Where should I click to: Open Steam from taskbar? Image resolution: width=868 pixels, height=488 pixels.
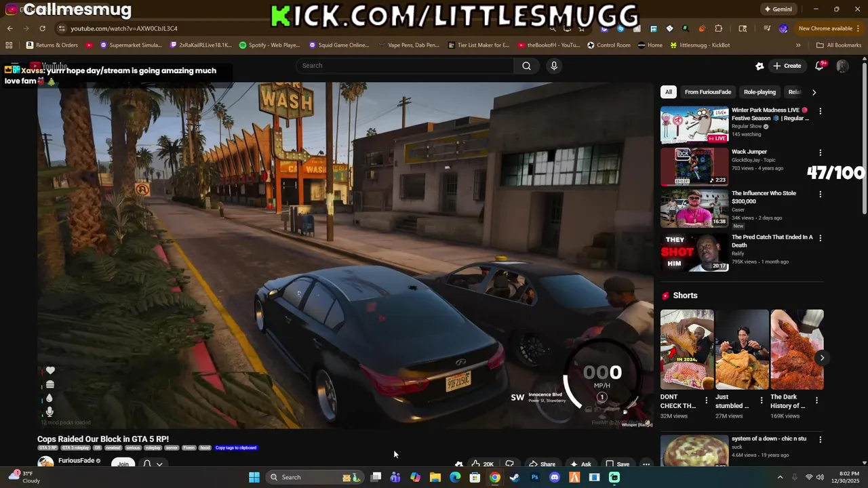(515, 477)
